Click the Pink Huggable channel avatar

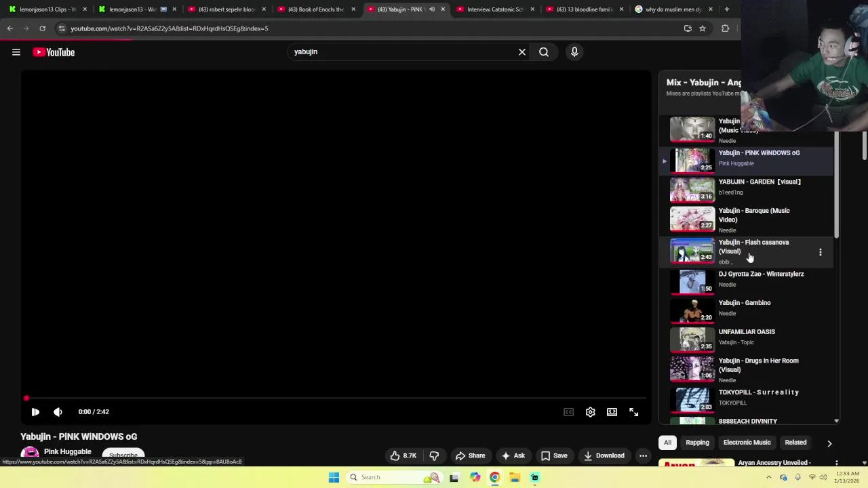[x=30, y=453]
